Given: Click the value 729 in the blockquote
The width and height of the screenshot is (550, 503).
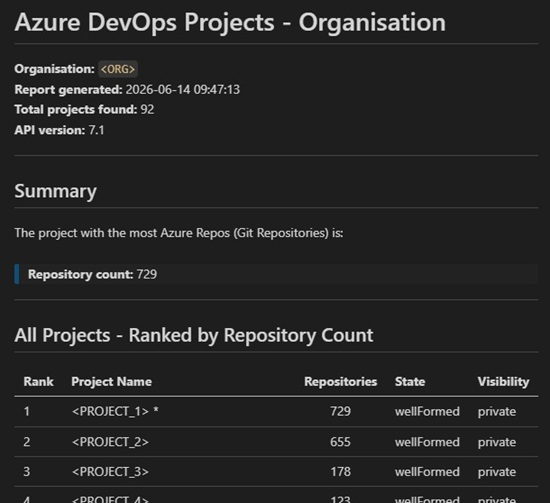Looking at the screenshot, I should coord(147,274).
